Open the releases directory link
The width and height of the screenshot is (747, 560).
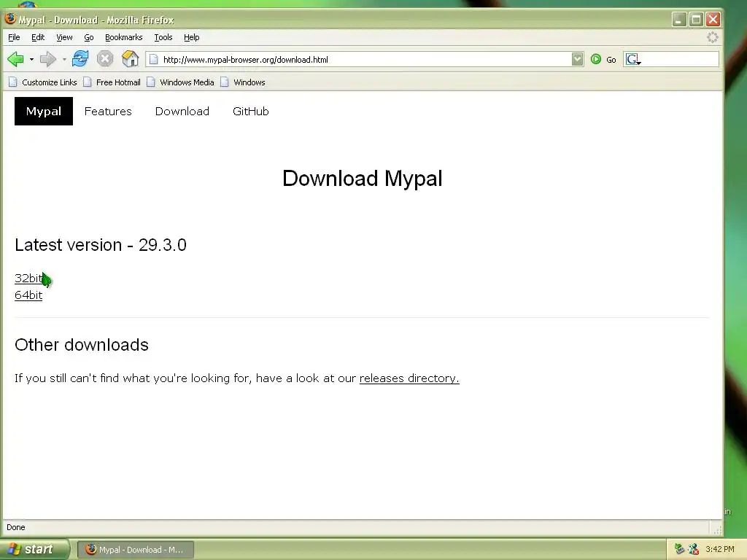pos(409,378)
